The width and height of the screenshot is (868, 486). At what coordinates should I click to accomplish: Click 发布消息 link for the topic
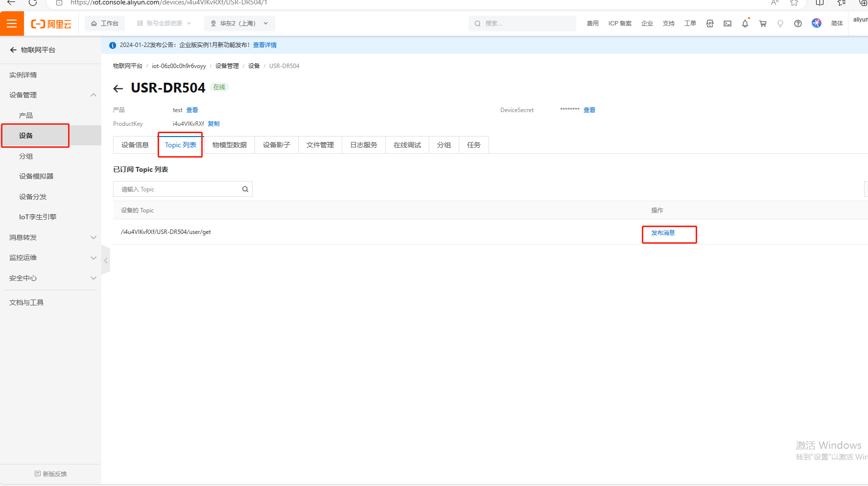click(x=663, y=233)
